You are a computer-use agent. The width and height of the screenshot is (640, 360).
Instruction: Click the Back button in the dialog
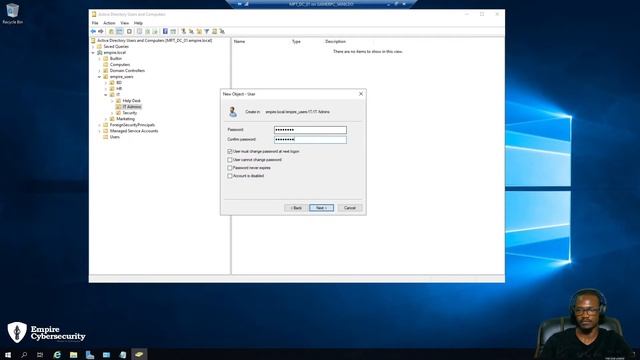pyautogui.click(x=296, y=208)
